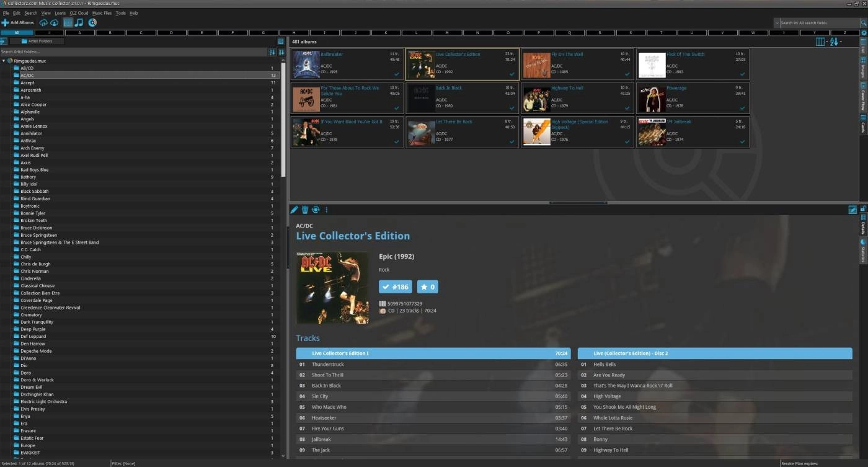Switch to the Statistics side tab

863,251
